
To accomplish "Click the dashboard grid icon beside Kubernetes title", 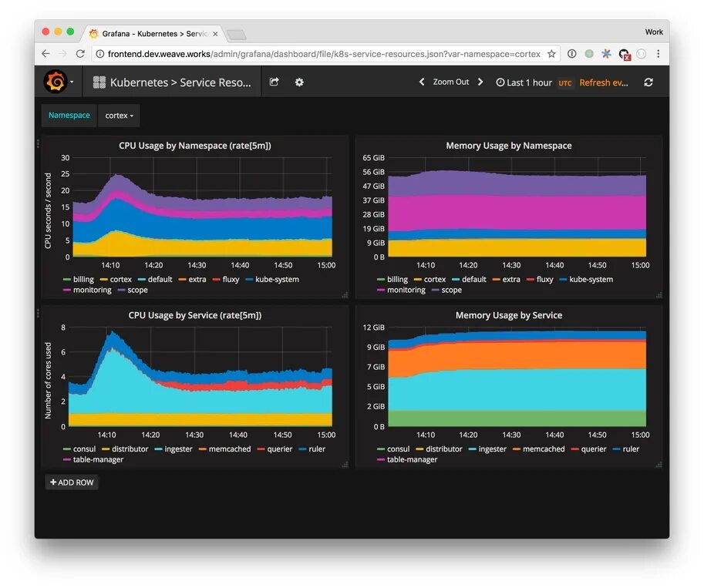I will coord(99,82).
